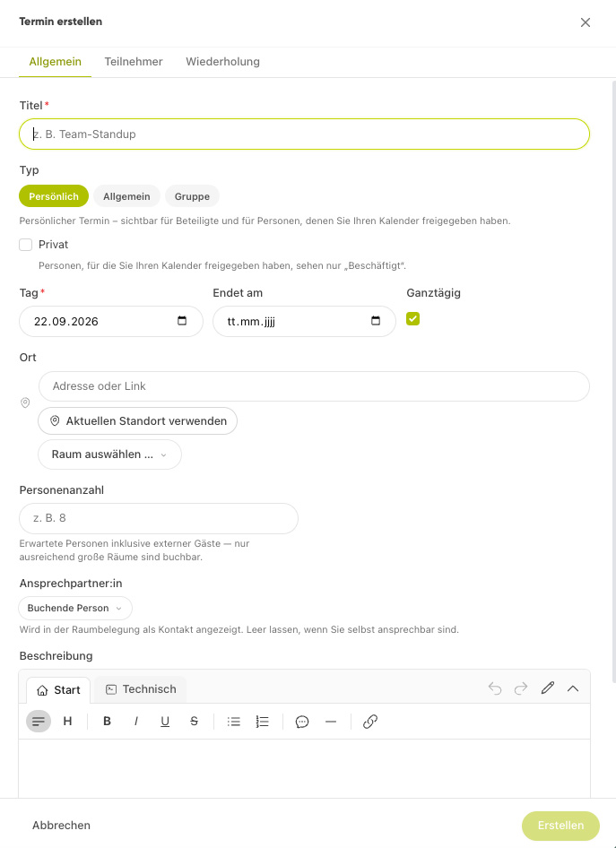Uncheck the Ganztägig checkbox
Screen dimensions: 616x848
[x=412, y=318]
